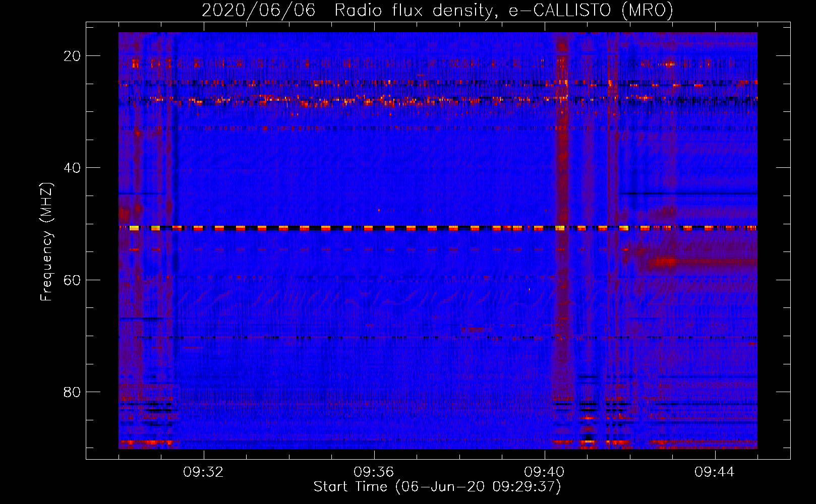Select the 09:44 time axis label
Viewport: 816px width, 504px height.
(x=715, y=472)
